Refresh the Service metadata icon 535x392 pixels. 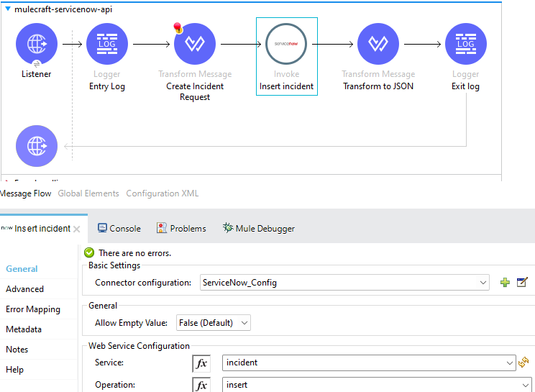click(x=523, y=363)
